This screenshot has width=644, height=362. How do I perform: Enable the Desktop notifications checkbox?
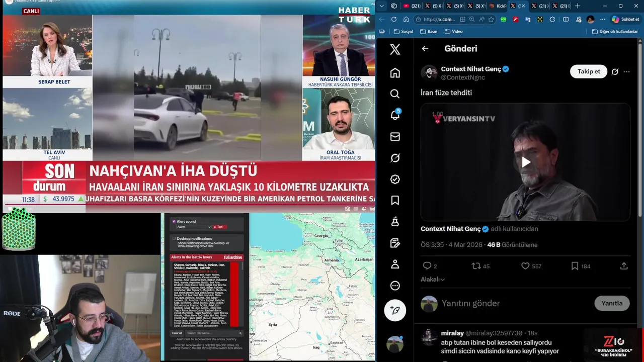pos(174,239)
